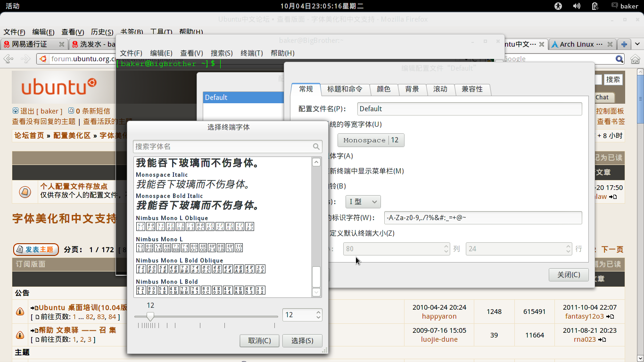This screenshot has width=644, height=362.
Task: Click the 配置文件名 field containing Default
Action: click(470, 109)
